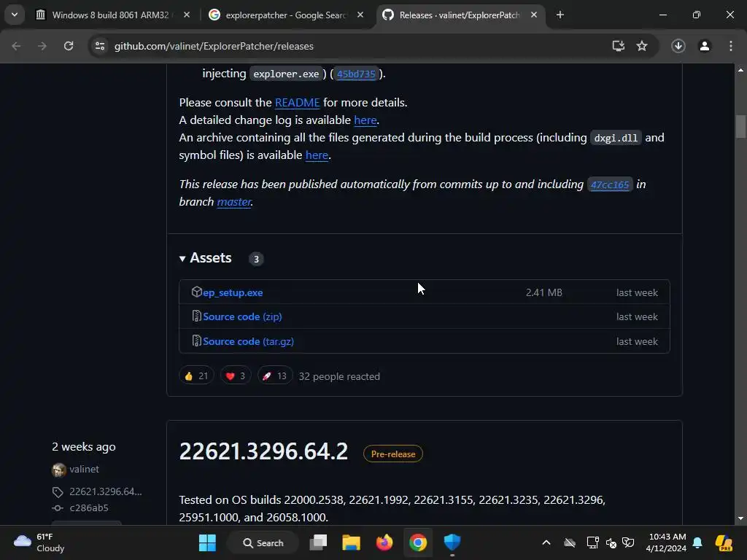Image resolution: width=747 pixels, height=560 pixels.
Task: Download Source code (zip)
Action: tap(242, 316)
